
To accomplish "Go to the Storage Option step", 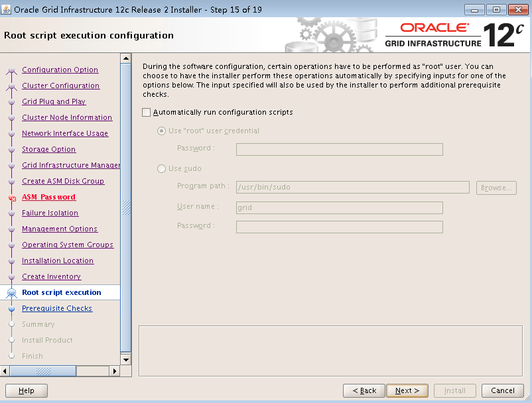I will tap(48, 150).
